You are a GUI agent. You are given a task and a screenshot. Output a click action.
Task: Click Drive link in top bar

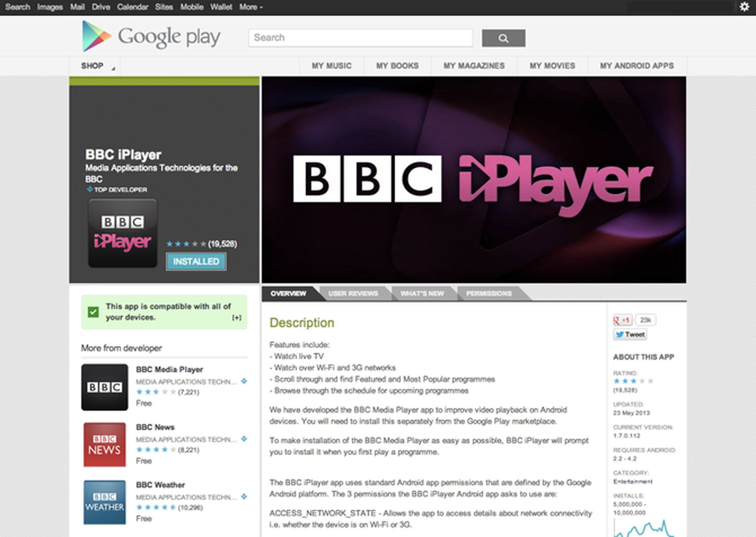tap(101, 7)
